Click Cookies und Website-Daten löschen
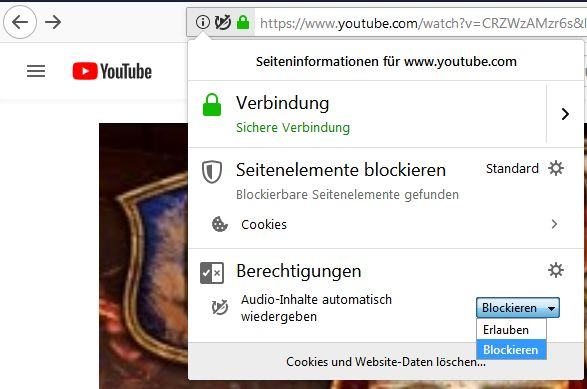 386,362
